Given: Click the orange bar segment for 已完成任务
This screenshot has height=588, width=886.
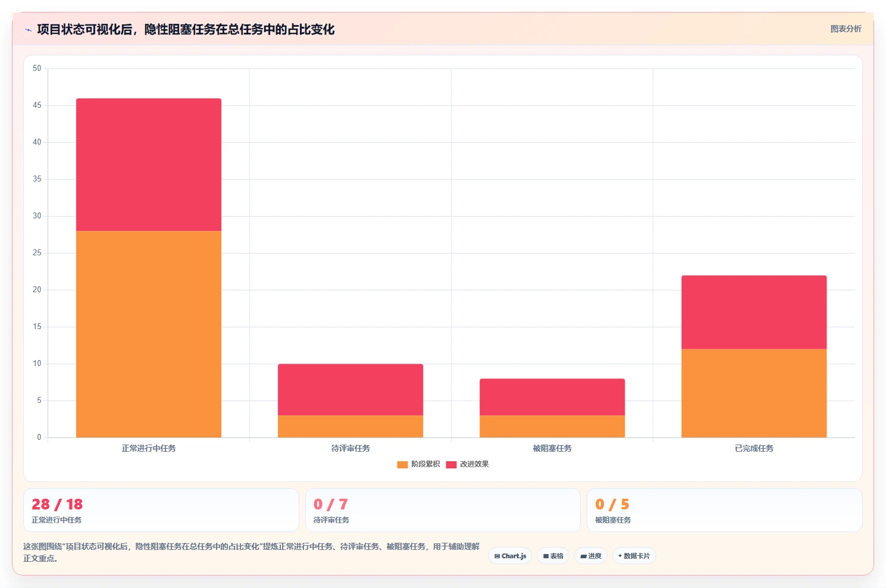Looking at the screenshot, I should click(754, 393).
